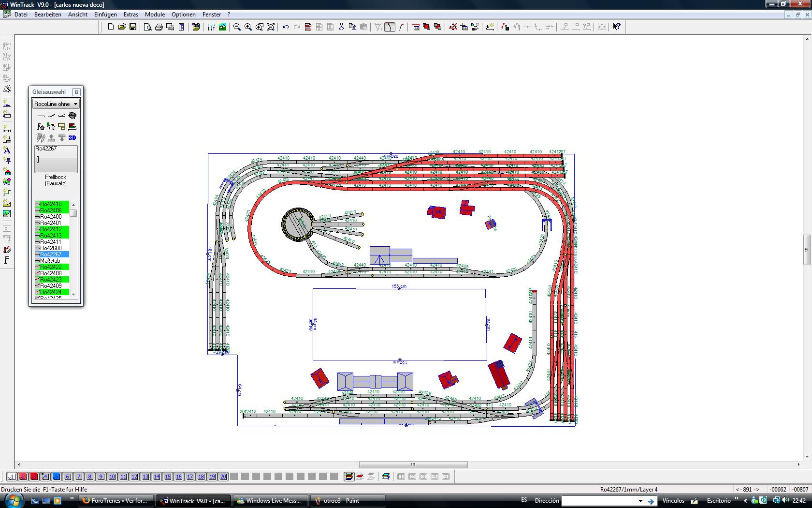Toggle layer 20 button
Image resolution: width=812 pixels, height=508 pixels.
pyautogui.click(x=223, y=477)
